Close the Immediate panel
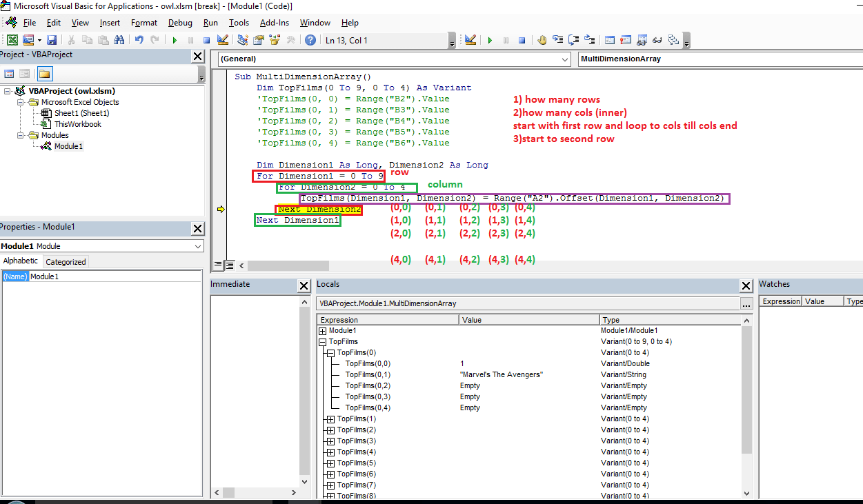 304,285
